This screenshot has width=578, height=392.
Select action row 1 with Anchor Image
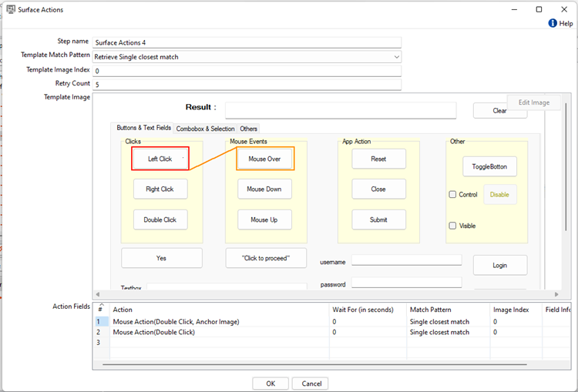pos(176,321)
